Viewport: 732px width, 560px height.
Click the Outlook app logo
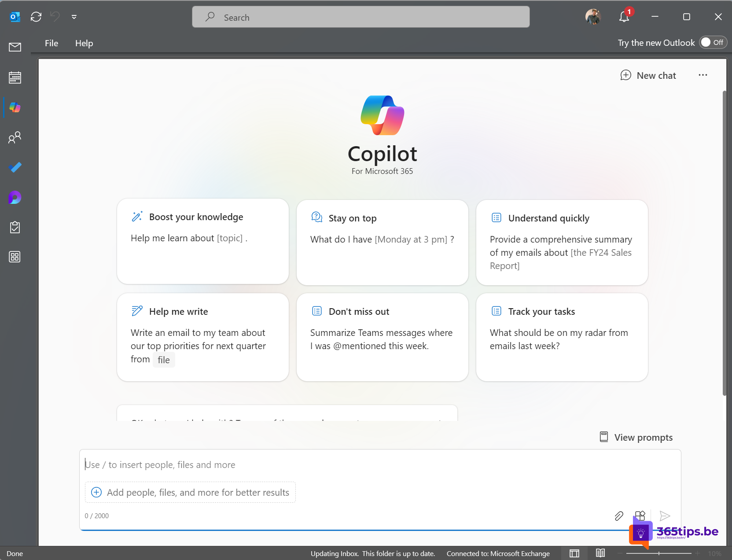[x=15, y=17]
